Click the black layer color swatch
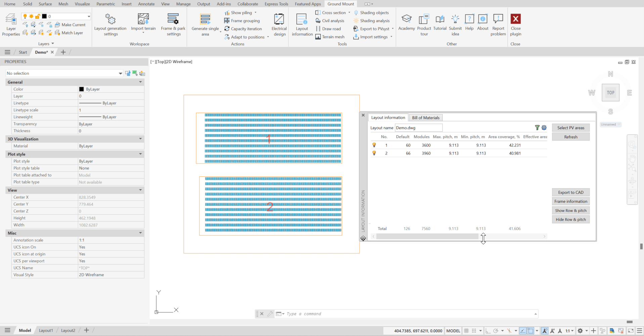 coord(44,16)
